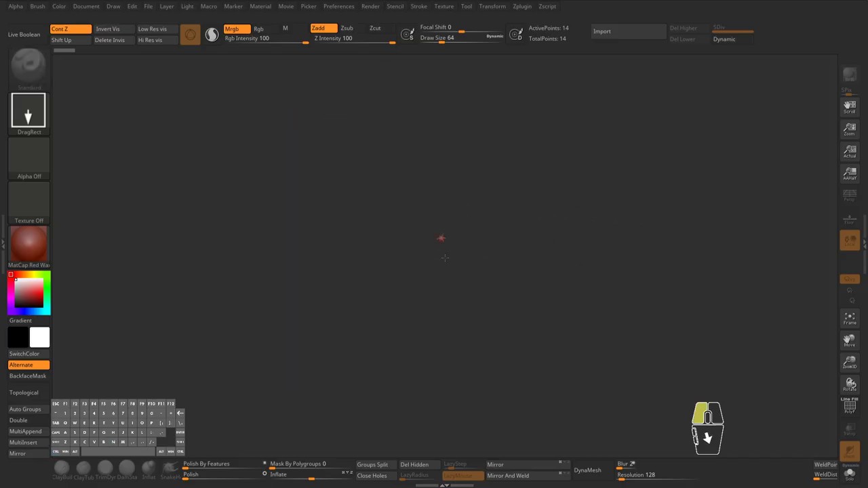Click the DynaMesh button
Image resolution: width=868 pixels, height=488 pixels.
[x=587, y=470]
